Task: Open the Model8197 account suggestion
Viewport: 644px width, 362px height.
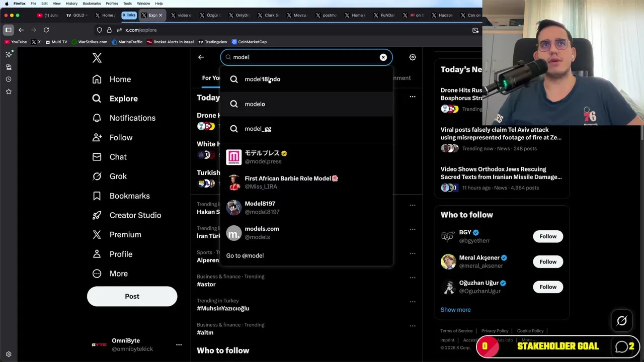Action: (306, 207)
